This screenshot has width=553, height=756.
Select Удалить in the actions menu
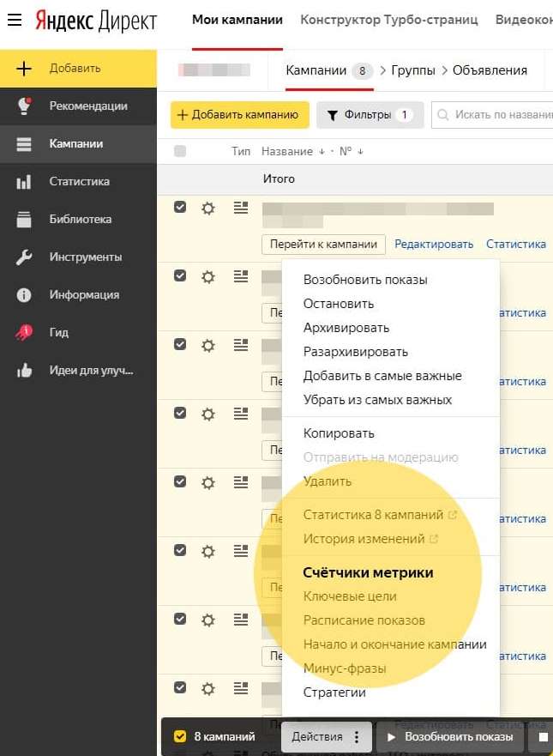pyautogui.click(x=327, y=481)
